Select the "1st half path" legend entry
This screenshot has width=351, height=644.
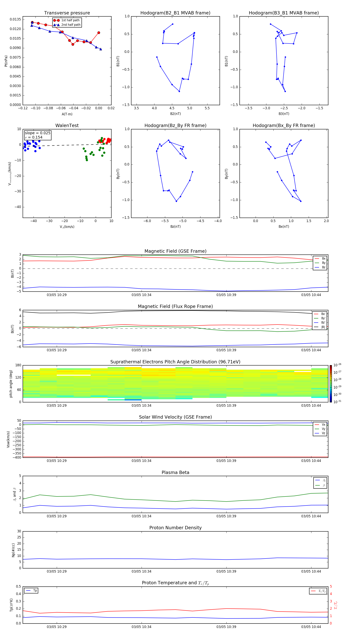coord(66,20)
